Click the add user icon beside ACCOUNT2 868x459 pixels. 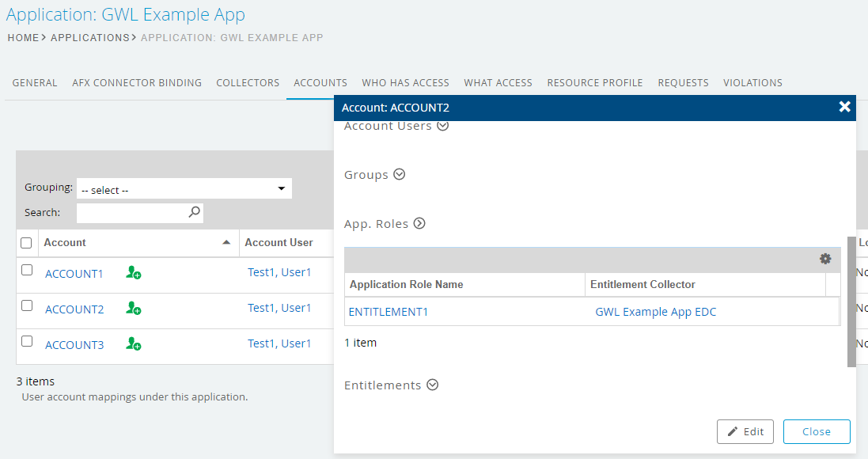(133, 308)
